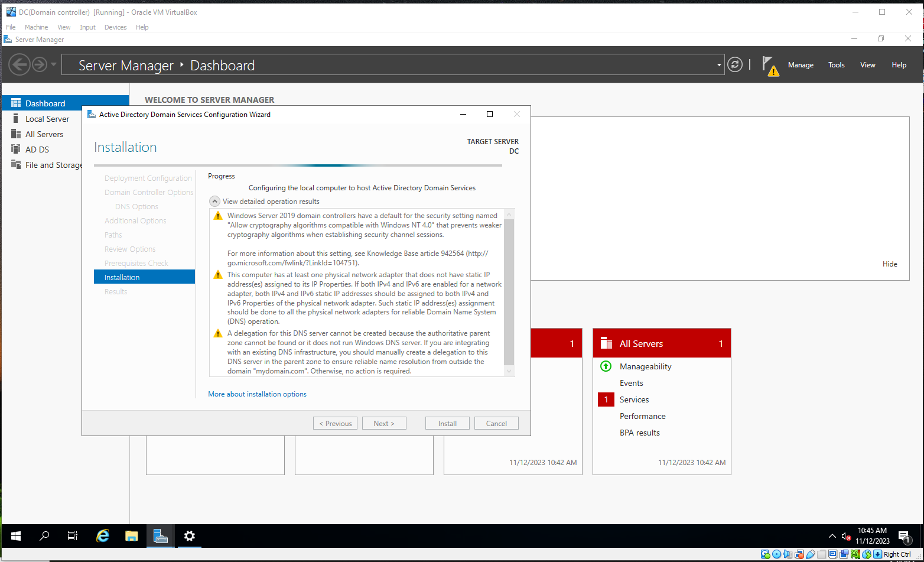The height and width of the screenshot is (562, 924).
Task: Select Prerequisites Check wizard step
Action: coord(136,263)
